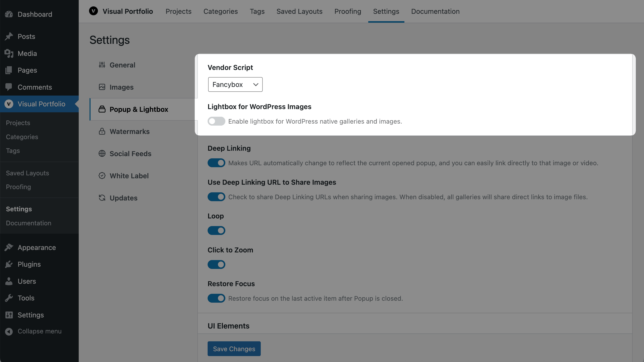
Task: Click the Save Changes button
Action: point(234,348)
